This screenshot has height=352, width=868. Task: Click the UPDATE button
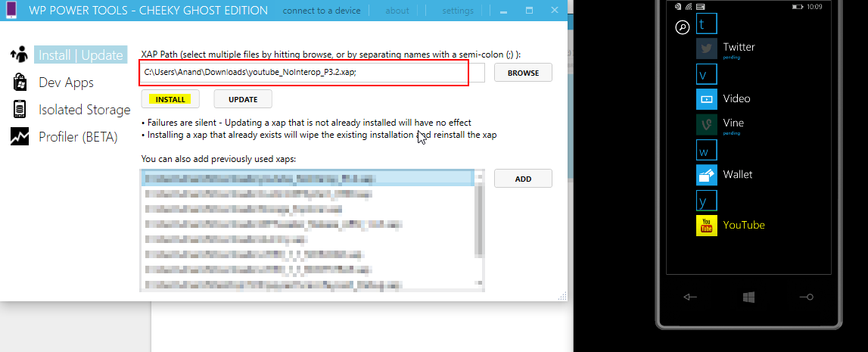click(x=243, y=99)
